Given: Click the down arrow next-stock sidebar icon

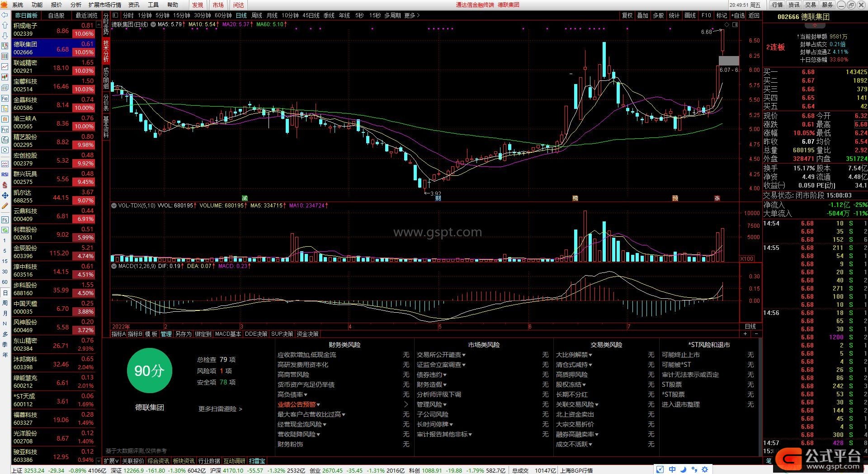Looking at the screenshot, I should click(x=5, y=36).
